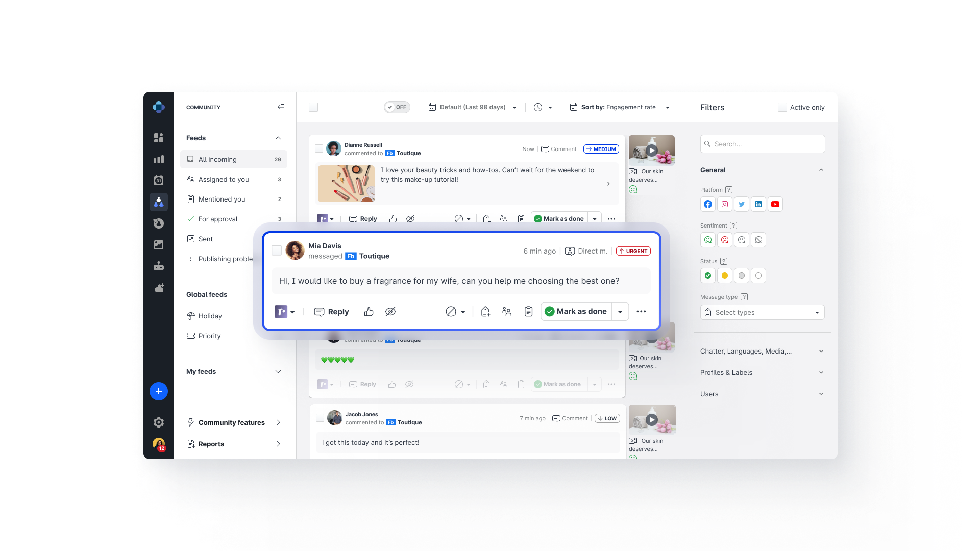The image size is (980, 551).
Task: Filter by Facebook platform
Action: point(708,204)
